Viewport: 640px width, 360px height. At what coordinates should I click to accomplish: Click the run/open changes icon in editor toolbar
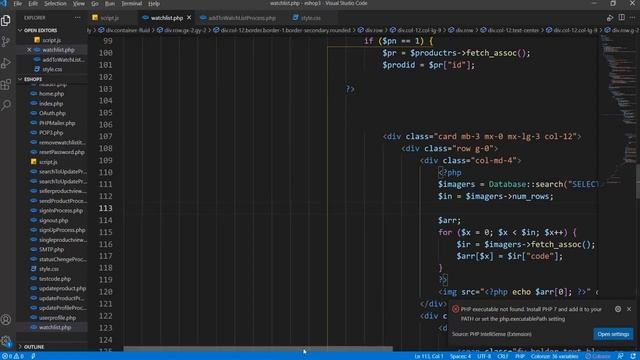[x=610, y=18]
